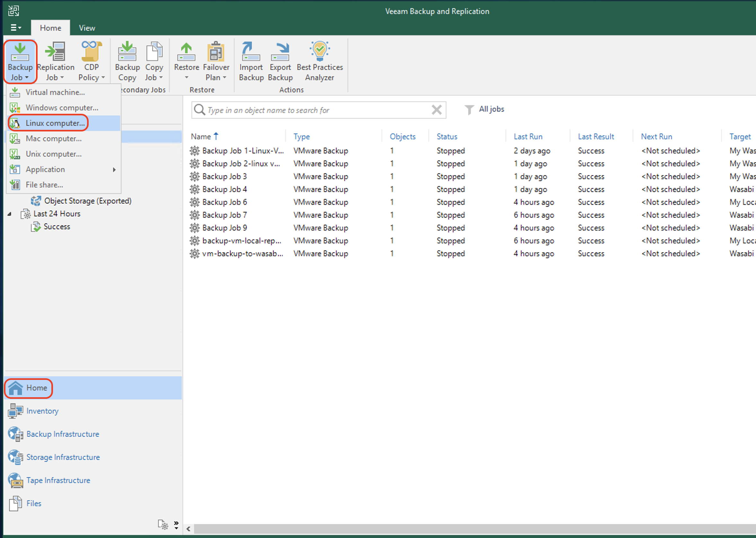Screen dimensions: 756x538
Task: Select the Backup Job 6 row
Action: click(472, 202)
